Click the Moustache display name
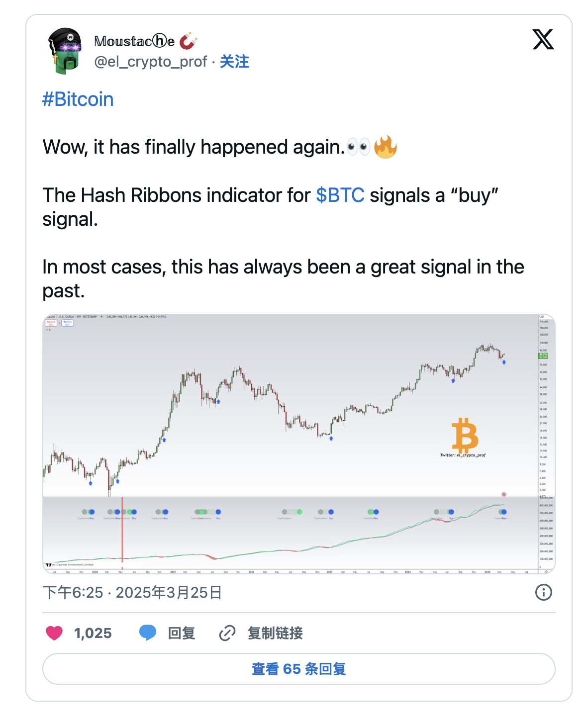 134,41
